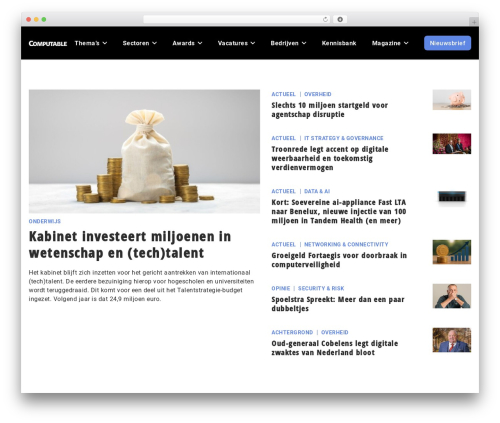500x423 pixels.
Task: Open Groeigeld Fortaegis article
Action: tap(339, 260)
